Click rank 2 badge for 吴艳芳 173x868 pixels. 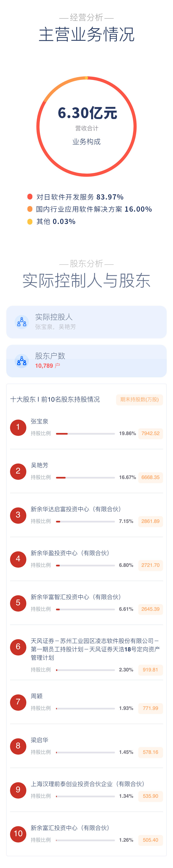point(18,471)
